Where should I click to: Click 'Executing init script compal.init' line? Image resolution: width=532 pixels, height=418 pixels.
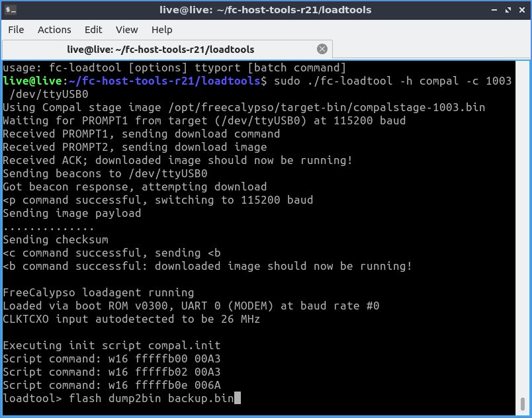tap(112, 345)
